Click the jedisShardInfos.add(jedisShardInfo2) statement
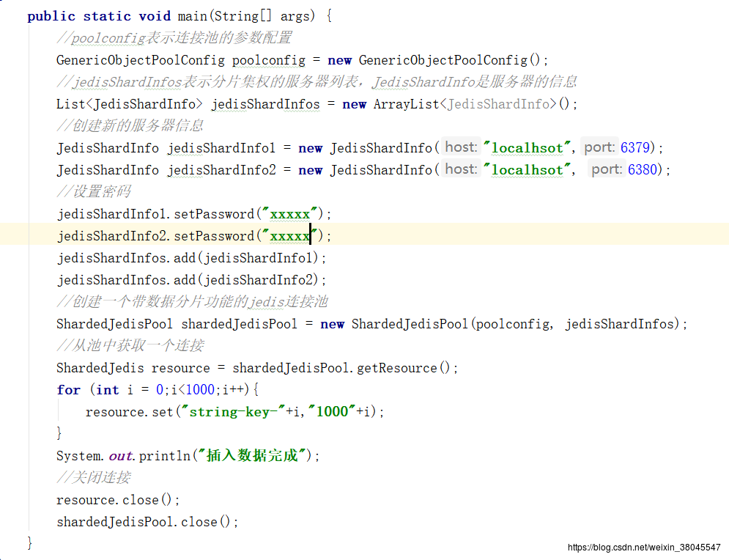Screen dimensions: 729x560 click(191, 280)
